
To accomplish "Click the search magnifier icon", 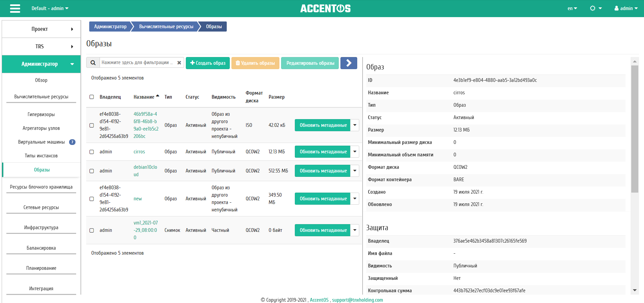I will 93,63.
